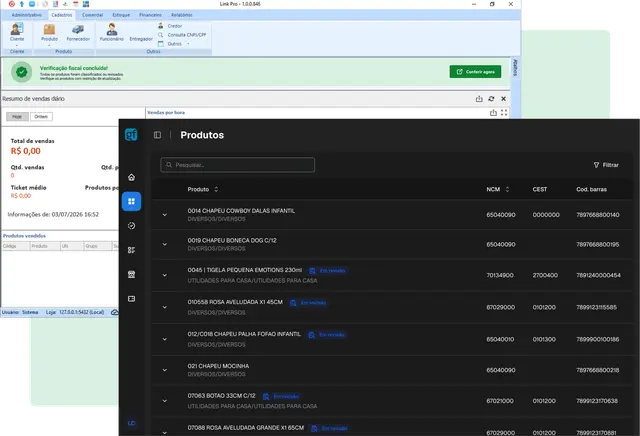This screenshot has width=640, height=436.
Task: Click the green Conferir agora button
Action: [x=475, y=71]
